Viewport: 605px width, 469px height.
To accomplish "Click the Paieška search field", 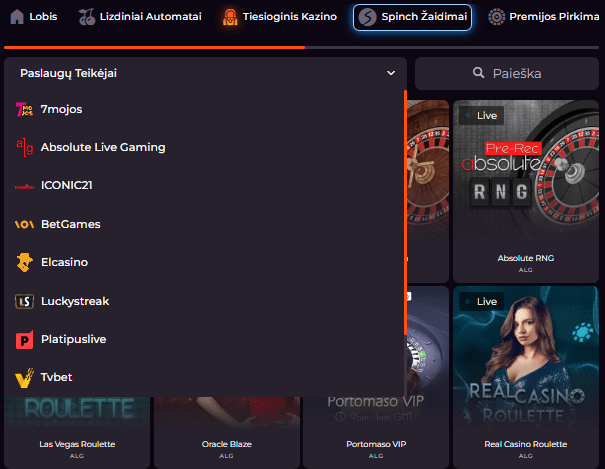I will coord(507,73).
